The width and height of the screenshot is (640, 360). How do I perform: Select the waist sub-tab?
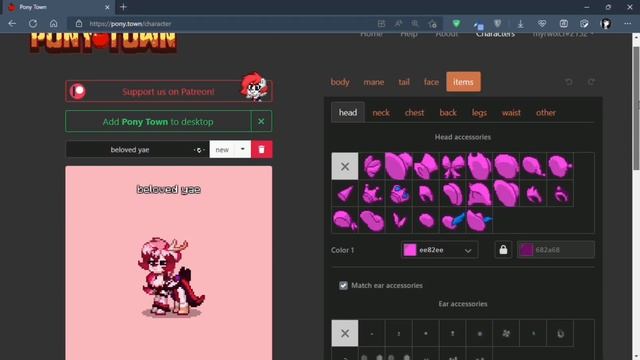click(511, 112)
